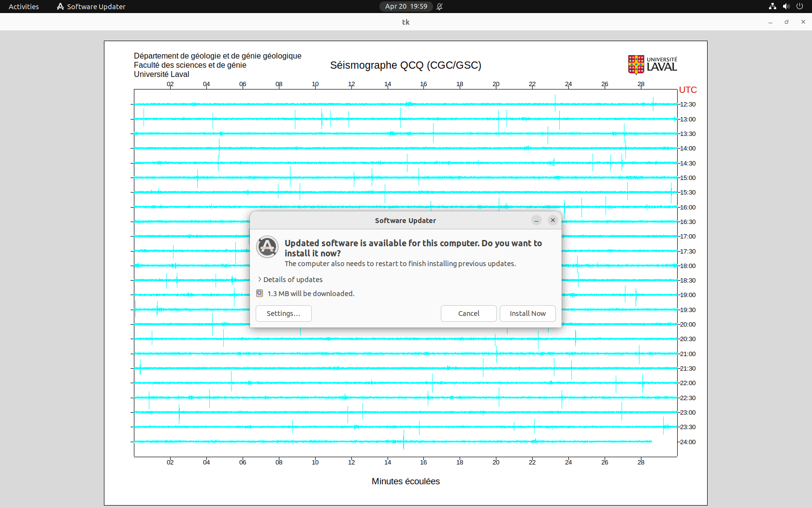Click the 20:00 trace time label
812x508 pixels.
pyautogui.click(x=688, y=325)
